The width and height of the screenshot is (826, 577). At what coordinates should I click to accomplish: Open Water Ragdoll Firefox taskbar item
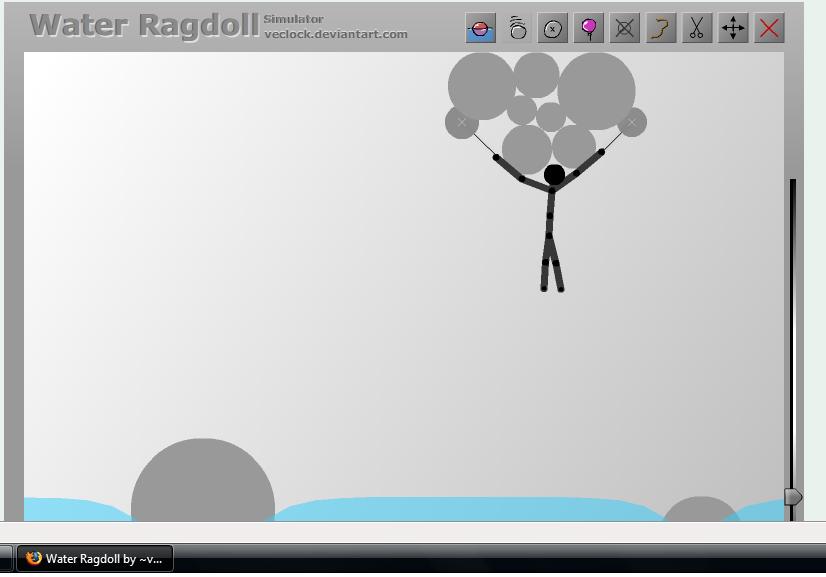[x=95, y=559]
